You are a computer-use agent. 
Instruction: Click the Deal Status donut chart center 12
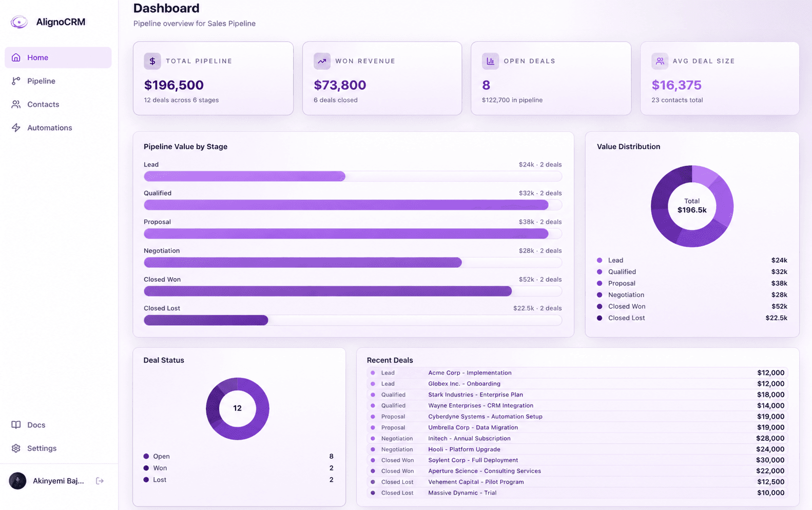point(237,408)
